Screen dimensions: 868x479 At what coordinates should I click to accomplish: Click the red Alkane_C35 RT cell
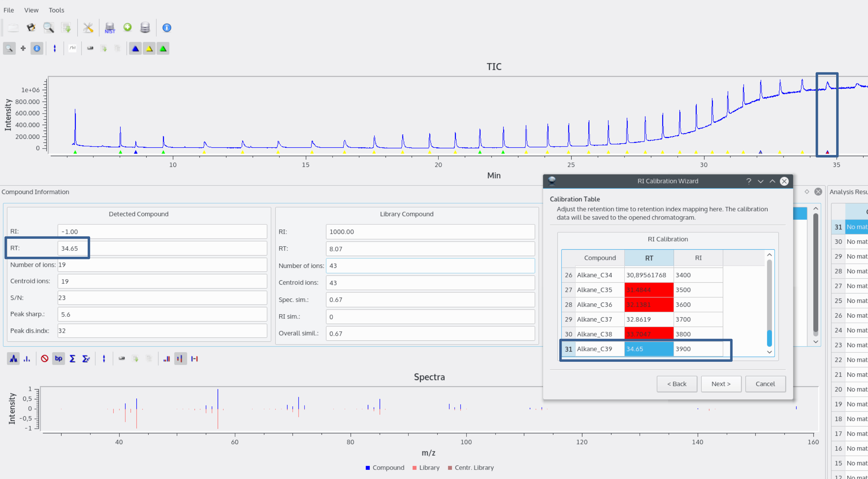click(649, 290)
